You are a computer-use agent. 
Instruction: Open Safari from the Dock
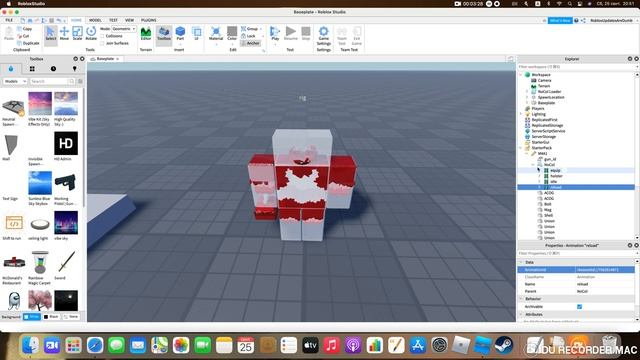[95, 346]
